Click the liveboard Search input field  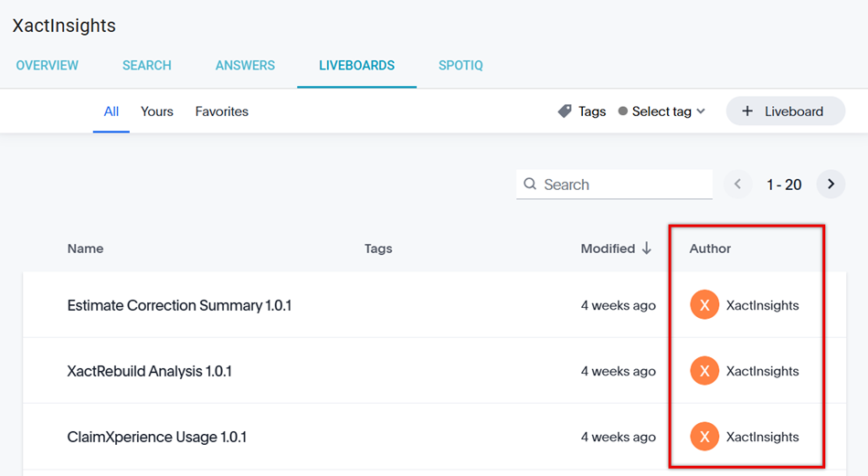tap(625, 185)
